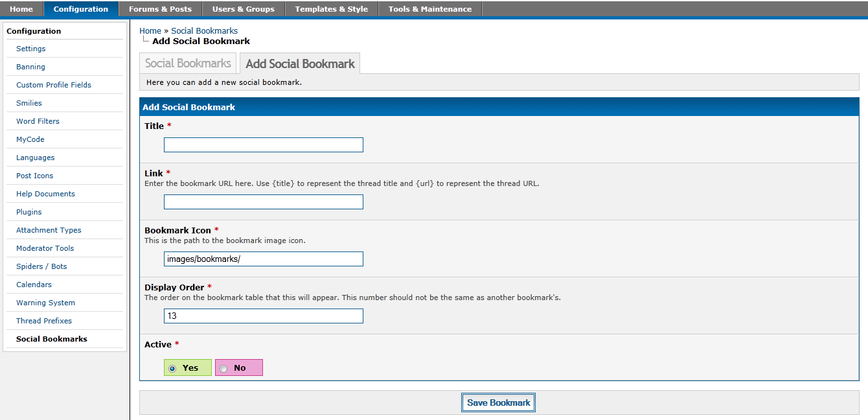This screenshot has width=868, height=420.
Task: Open Tools & Maintenance from top navigation
Action: 430,9
